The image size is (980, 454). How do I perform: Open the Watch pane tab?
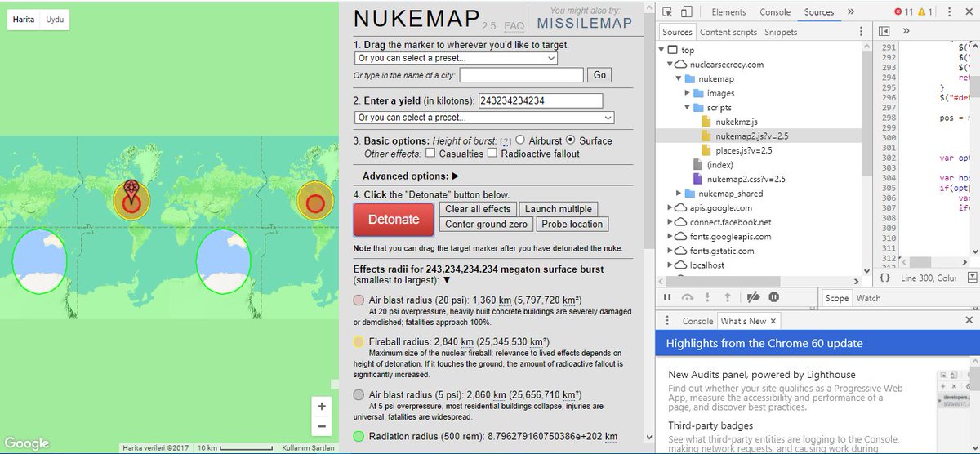[x=868, y=298]
